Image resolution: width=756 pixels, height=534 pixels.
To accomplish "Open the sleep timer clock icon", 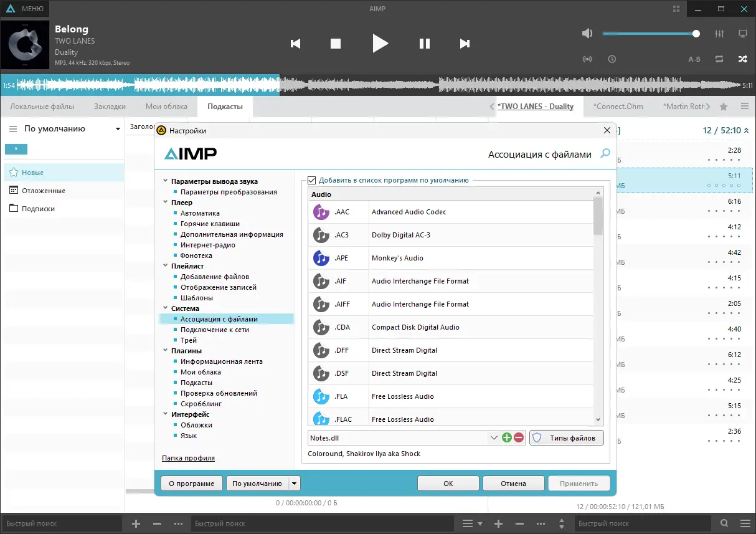I will point(612,59).
